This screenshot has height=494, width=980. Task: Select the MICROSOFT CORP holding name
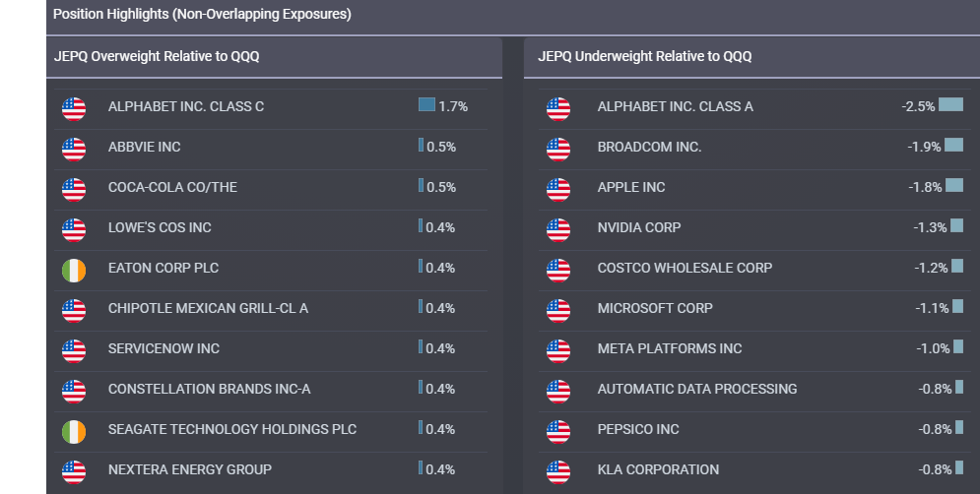(x=655, y=308)
